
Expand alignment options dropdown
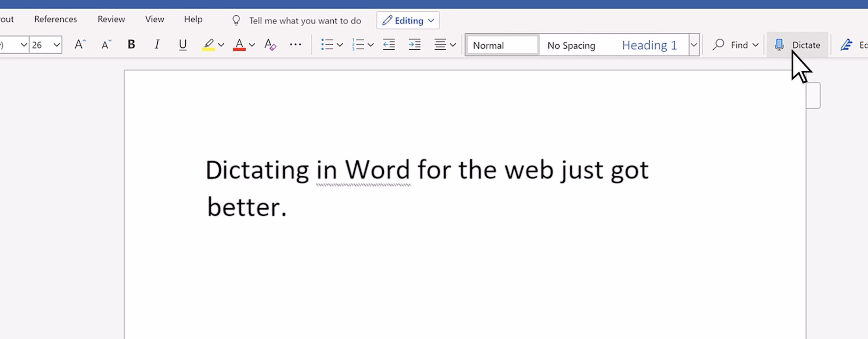[x=453, y=45]
